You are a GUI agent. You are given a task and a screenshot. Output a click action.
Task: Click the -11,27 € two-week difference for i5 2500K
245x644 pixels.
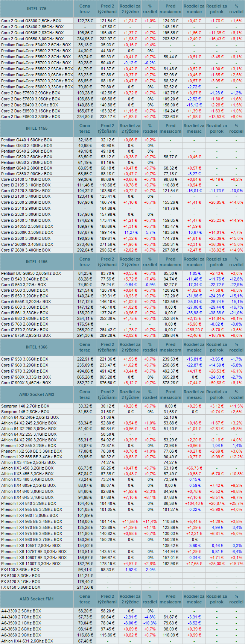tap(130, 232)
